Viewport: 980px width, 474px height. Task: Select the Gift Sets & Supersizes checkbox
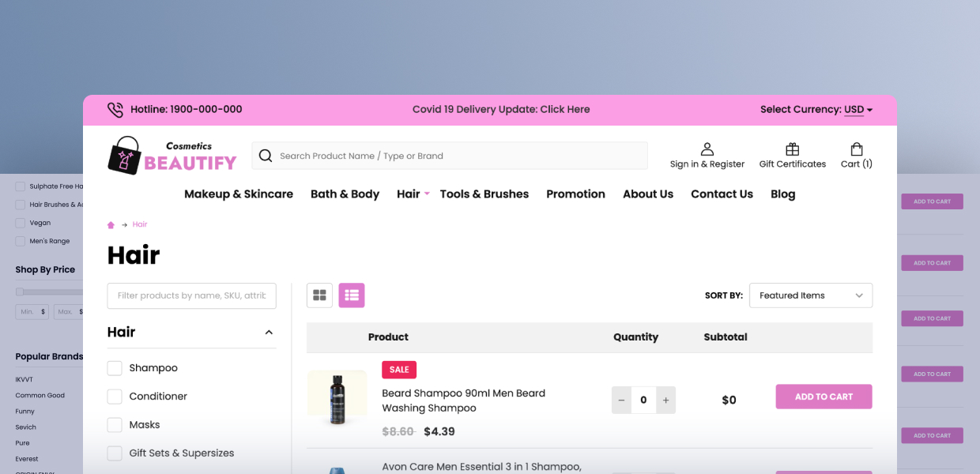point(115,453)
